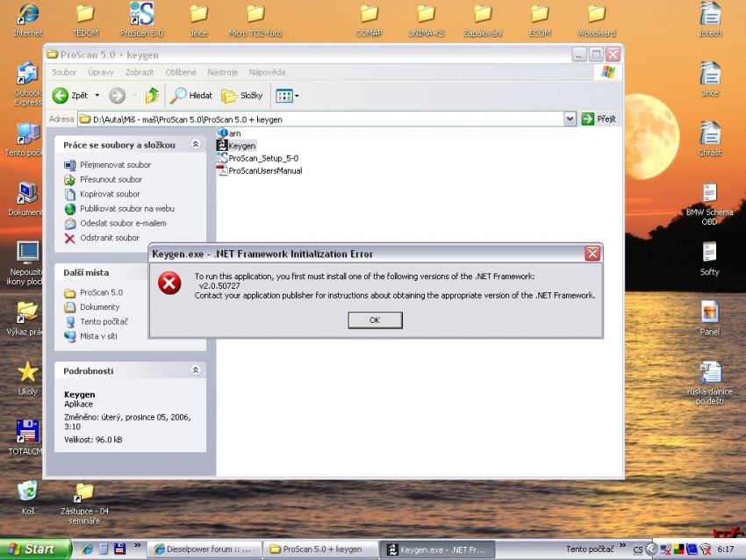The width and height of the screenshot is (746, 560).
Task: Open the Micro TO2-foto desktop folder
Action: click(x=255, y=20)
